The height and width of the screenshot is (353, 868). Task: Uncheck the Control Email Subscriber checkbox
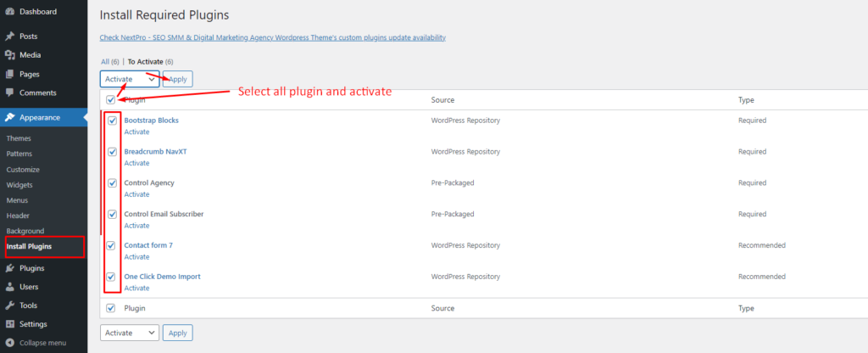point(113,214)
